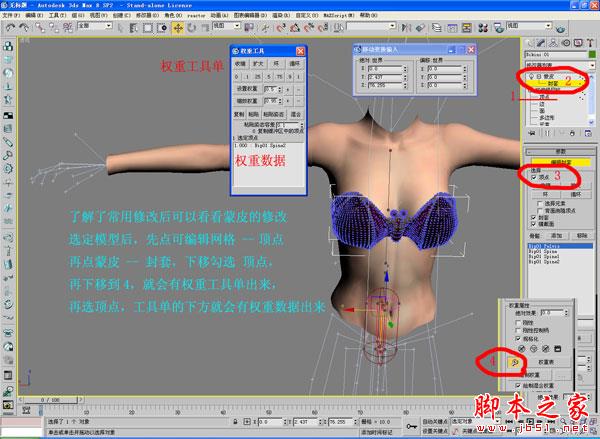This screenshot has height=439, width=600.
Task: Open the 文件 menu
Action: coord(11,15)
